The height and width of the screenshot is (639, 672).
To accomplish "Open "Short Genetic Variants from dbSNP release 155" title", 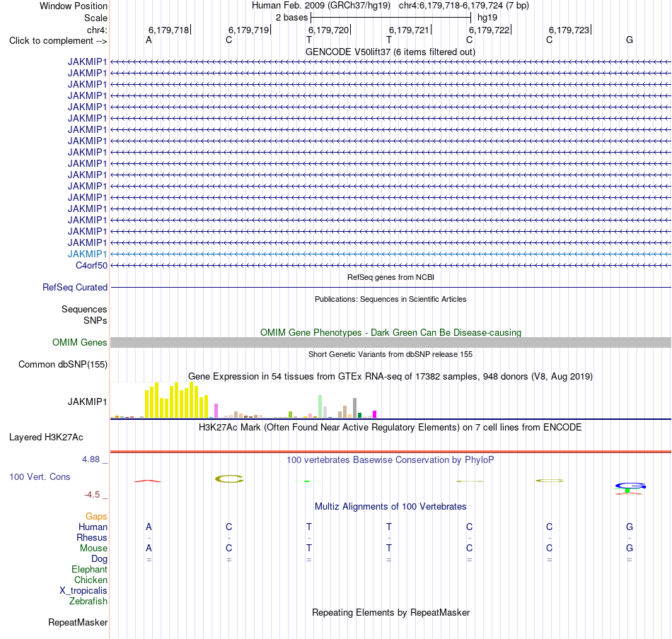I will click(x=390, y=354).
